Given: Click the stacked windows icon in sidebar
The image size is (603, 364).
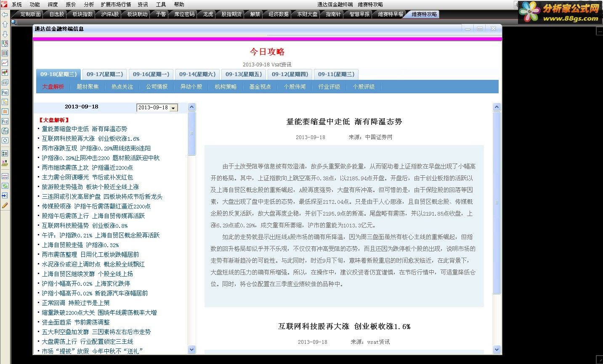Looking at the screenshot, I should [x=5, y=82].
